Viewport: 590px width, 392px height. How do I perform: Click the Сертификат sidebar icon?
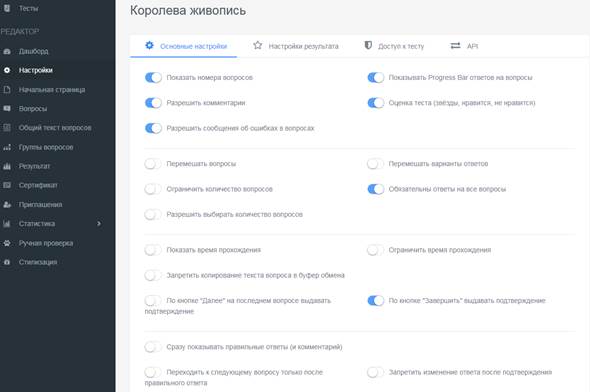[7, 185]
